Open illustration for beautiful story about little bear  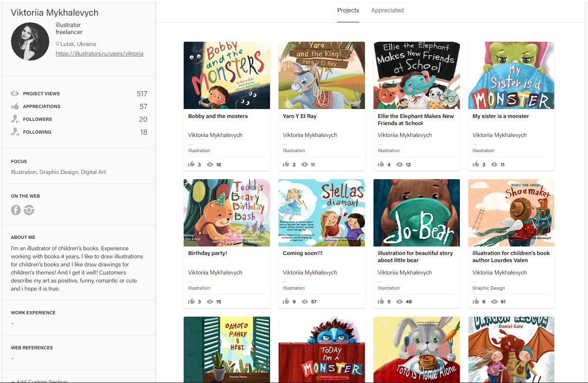[x=415, y=256]
